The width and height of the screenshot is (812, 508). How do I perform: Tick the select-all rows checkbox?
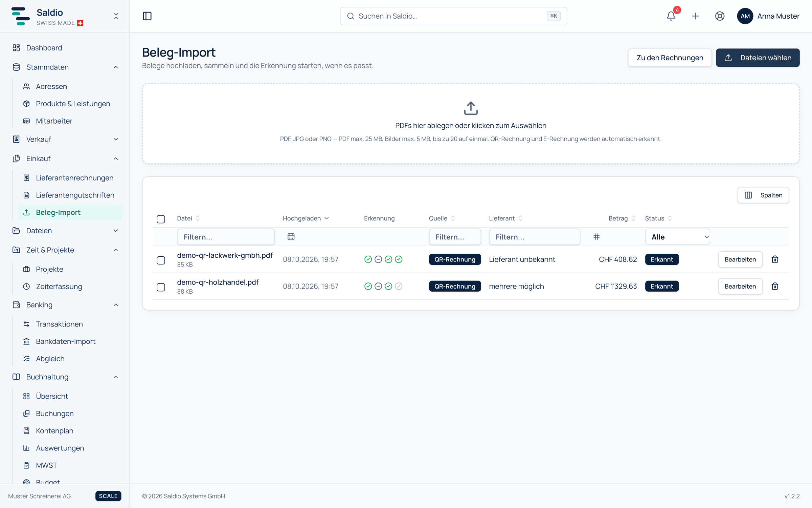(161, 219)
